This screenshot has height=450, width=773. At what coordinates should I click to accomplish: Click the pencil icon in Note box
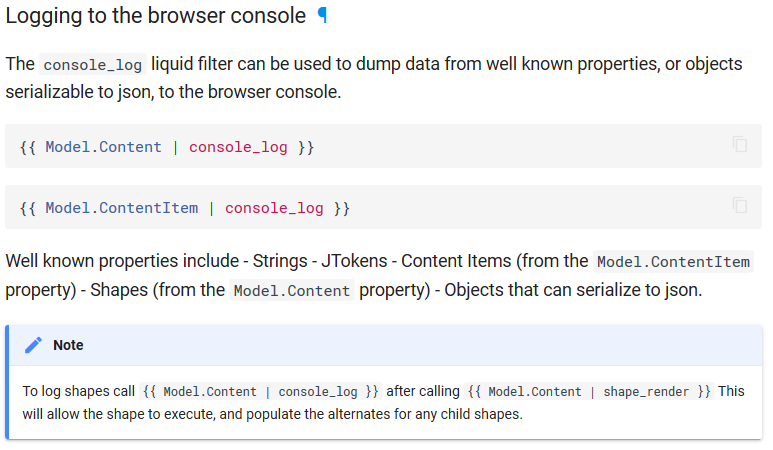[x=33, y=345]
